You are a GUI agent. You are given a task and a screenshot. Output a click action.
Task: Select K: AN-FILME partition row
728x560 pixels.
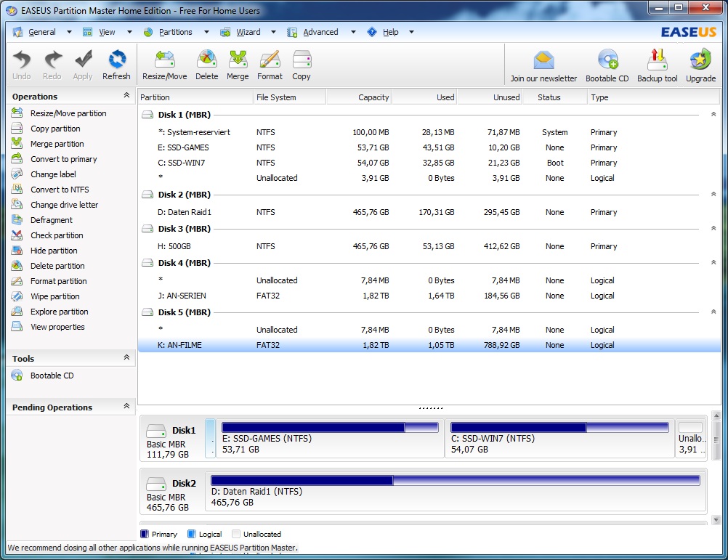[x=429, y=345]
